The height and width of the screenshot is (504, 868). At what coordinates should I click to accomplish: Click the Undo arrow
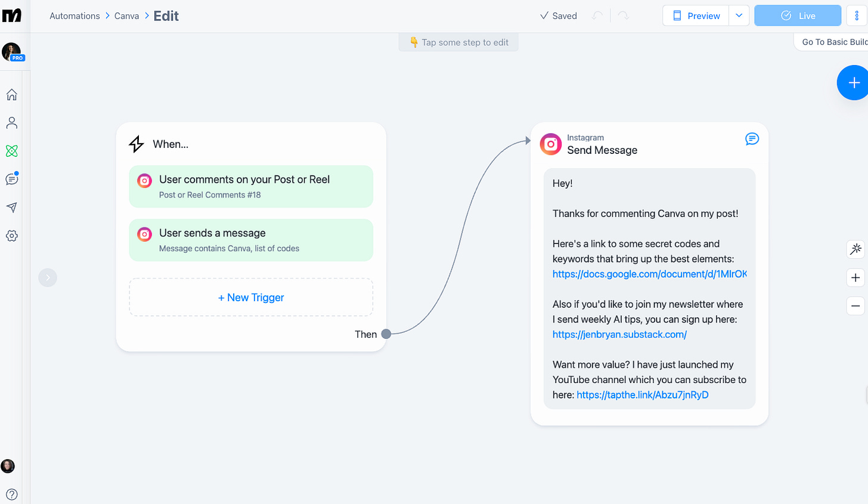click(597, 16)
